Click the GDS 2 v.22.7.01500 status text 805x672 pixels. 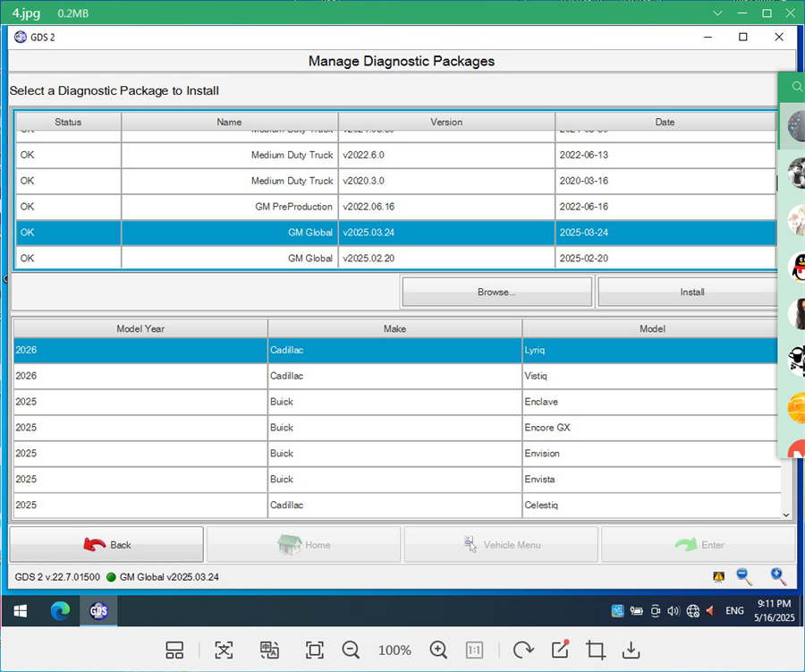coord(57,577)
